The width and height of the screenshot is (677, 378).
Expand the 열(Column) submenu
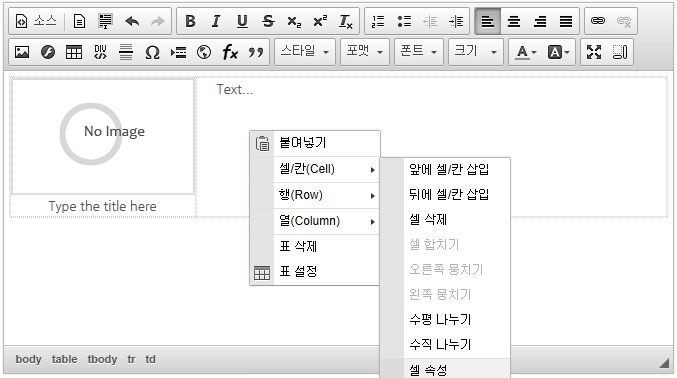(x=315, y=221)
